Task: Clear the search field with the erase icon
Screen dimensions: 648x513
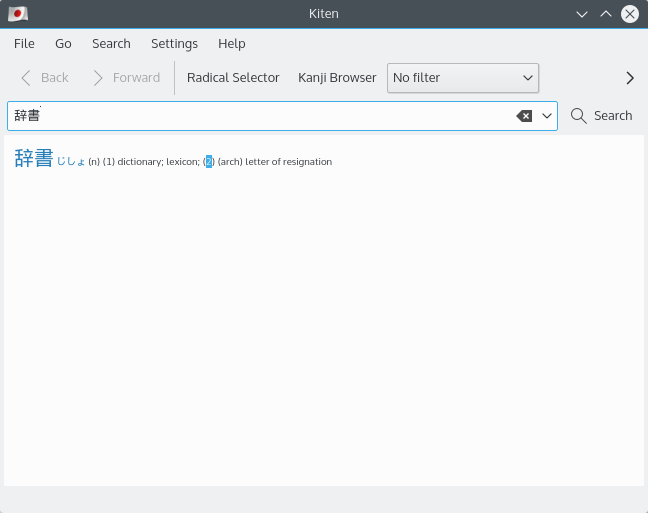Action: tap(524, 116)
